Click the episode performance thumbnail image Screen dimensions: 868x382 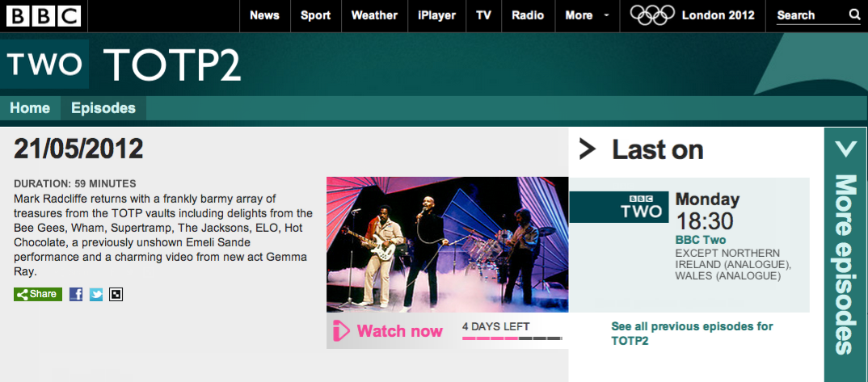point(447,244)
